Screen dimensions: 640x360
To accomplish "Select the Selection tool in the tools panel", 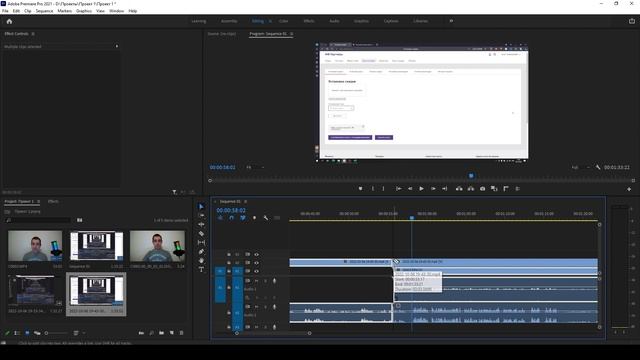I will (x=201, y=207).
